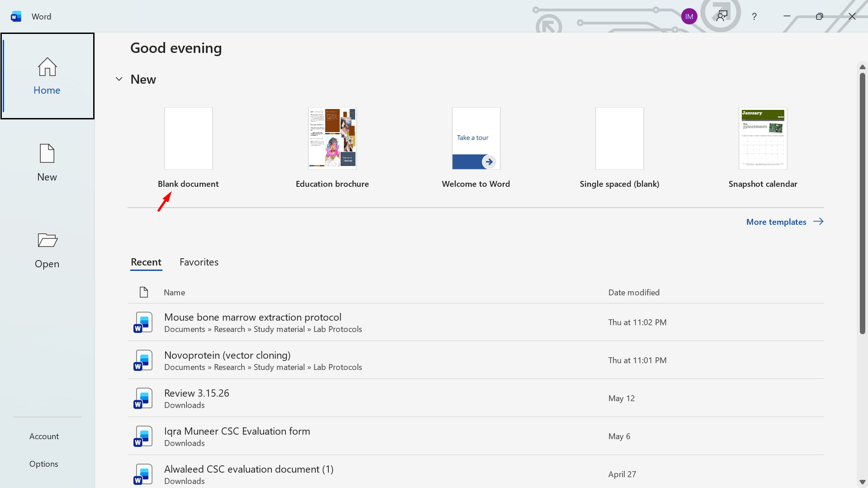
Task: Select New label in the sidebar
Action: (x=47, y=177)
